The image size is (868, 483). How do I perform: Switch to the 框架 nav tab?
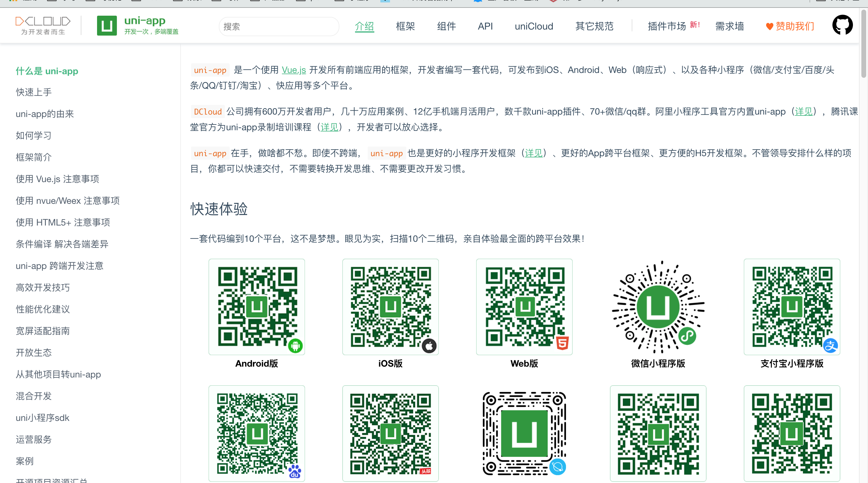click(x=405, y=26)
